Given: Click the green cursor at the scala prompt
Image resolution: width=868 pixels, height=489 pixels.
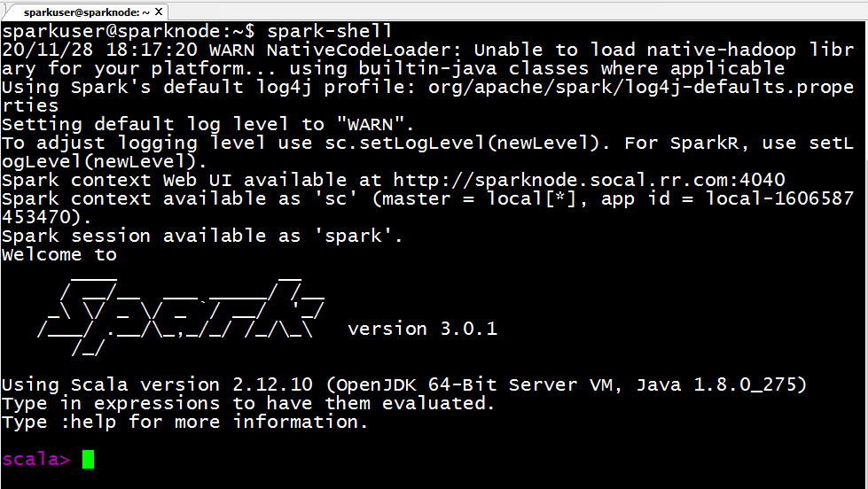Looking at the screenshot, I should (x=88, y=459).
